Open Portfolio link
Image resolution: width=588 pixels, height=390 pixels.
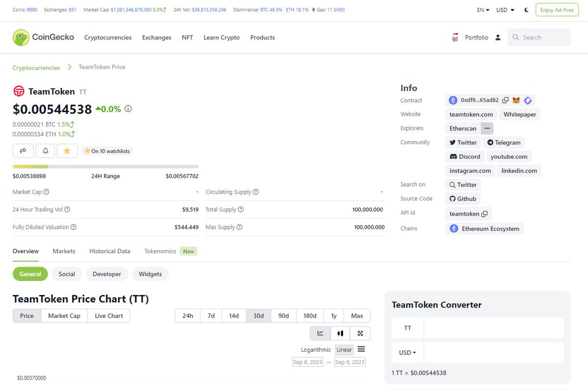click(477, 37)
